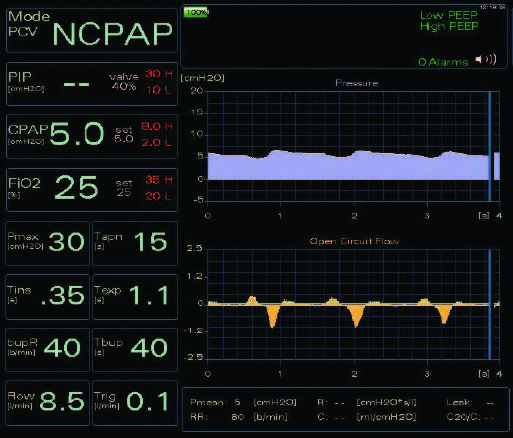Click the sweep cursor on Flow graph
The width and height of the screenshot is (513, 438).
coord(489,305)
